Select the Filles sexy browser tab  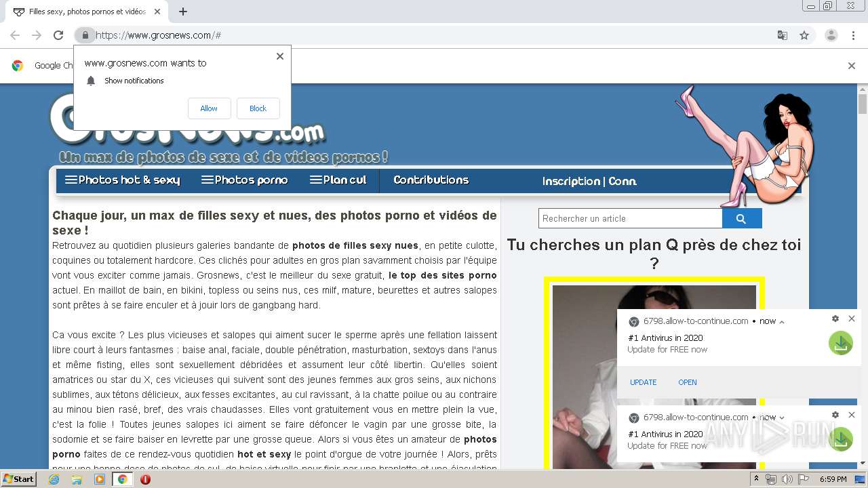click(x=87, y=12)
